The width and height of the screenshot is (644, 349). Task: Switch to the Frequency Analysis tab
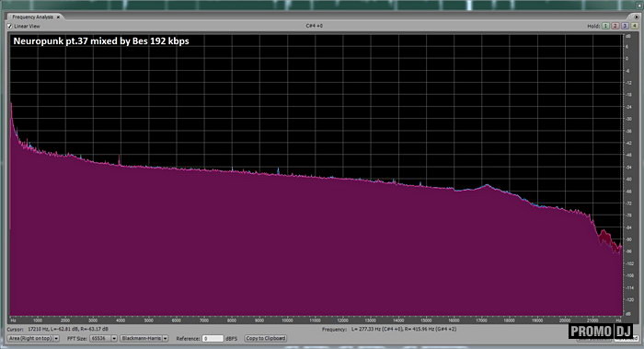point(32,17)
